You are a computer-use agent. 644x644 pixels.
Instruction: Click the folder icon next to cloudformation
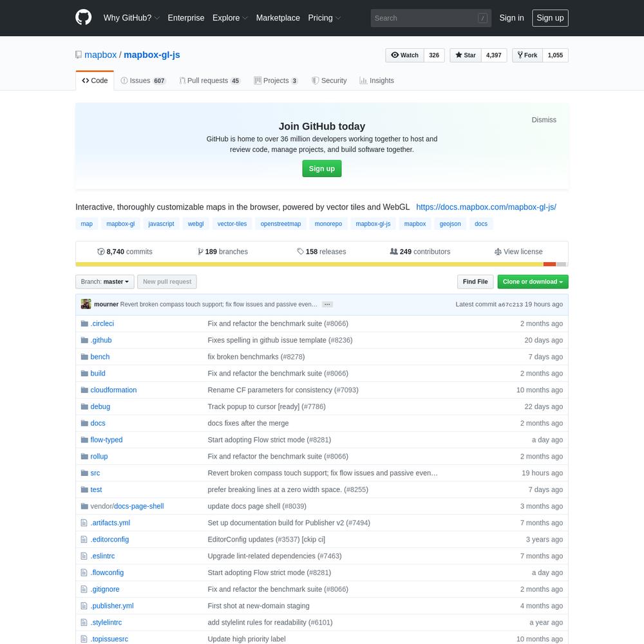pos(84,390)
